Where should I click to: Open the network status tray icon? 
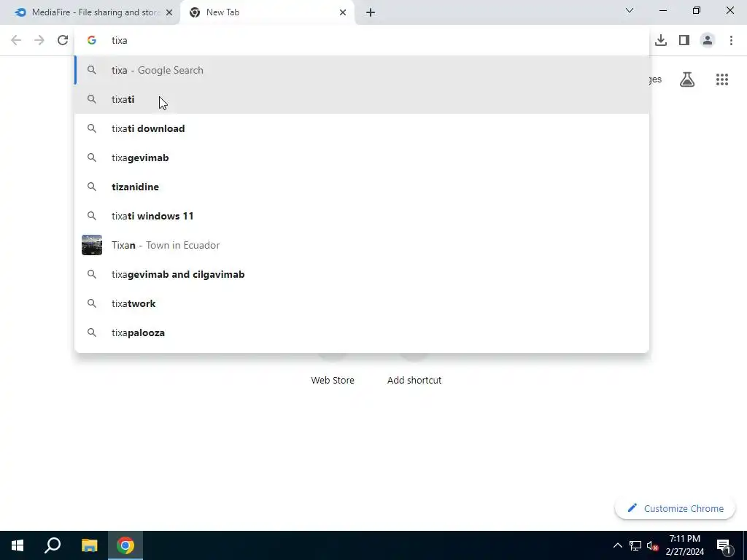(635, 545)
